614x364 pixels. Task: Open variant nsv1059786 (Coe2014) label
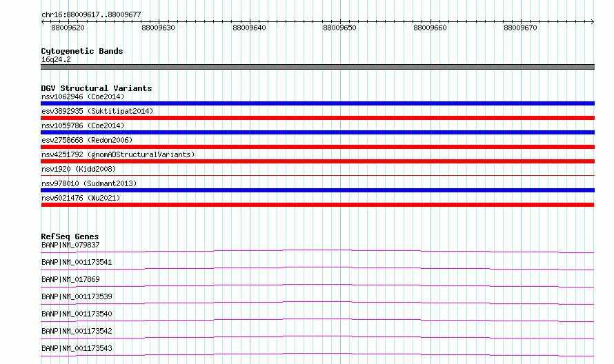tap(83, 125)
